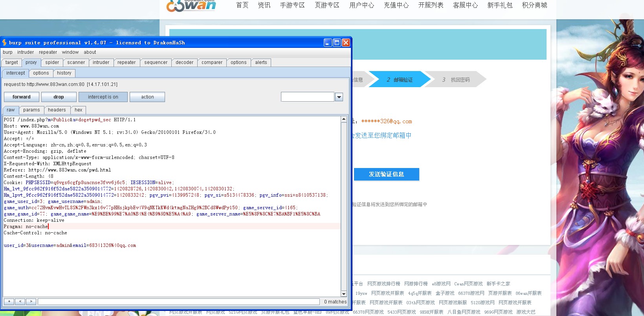Open the intruder menu in menu bar

pyautogui.click(x=26, y=52)
